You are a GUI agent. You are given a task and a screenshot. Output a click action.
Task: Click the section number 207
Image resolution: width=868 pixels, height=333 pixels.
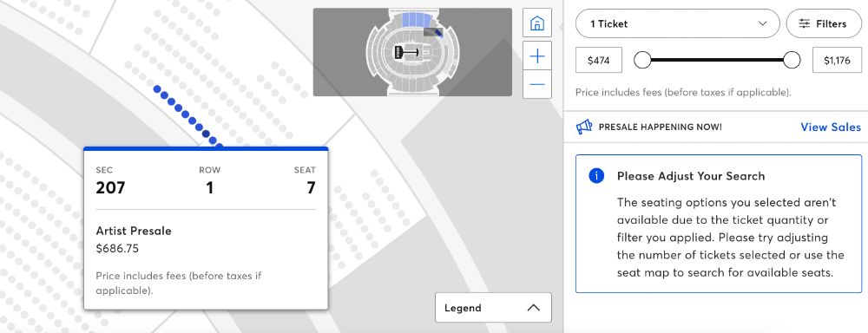coord(111,188)
